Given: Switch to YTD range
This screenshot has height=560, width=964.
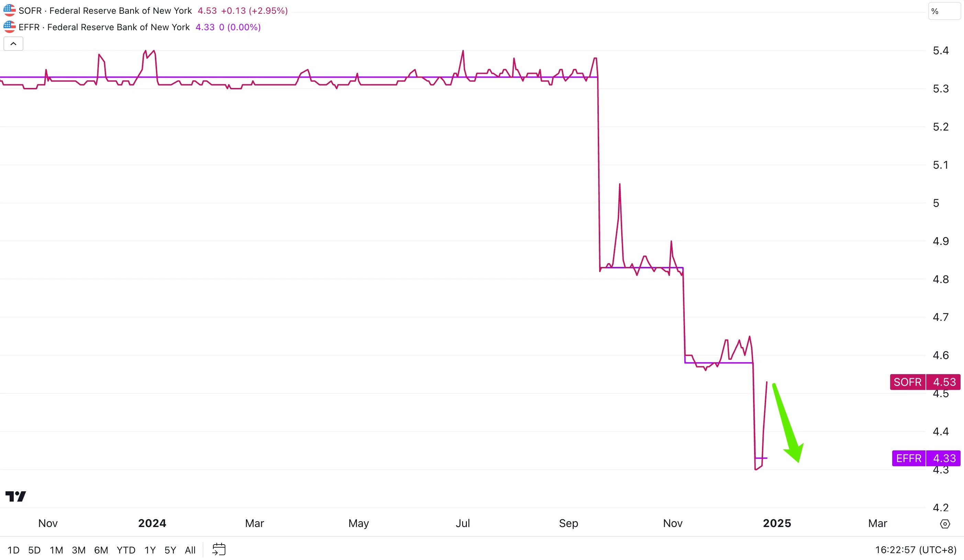Looking at the screenshot, I should 126,550.
